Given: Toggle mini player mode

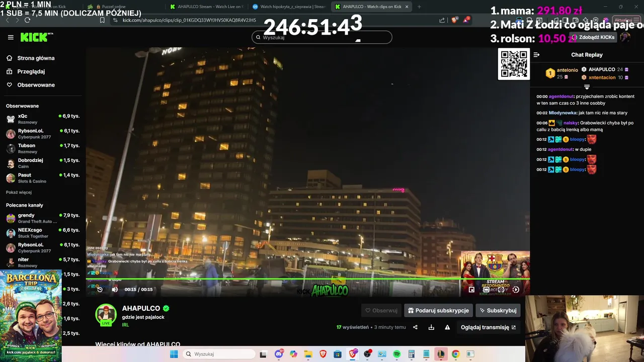Looking at the screenshot, I should pos(471,290).
